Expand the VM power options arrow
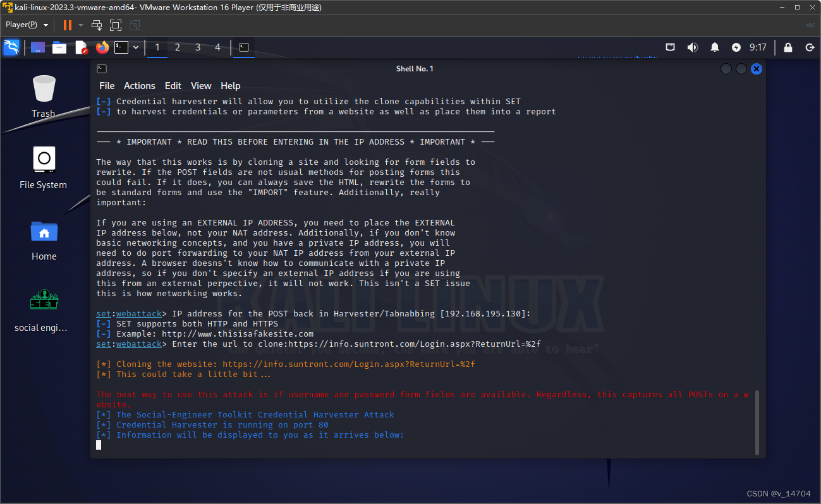Viewport: 821px width, 504px height. pos(81,25)
